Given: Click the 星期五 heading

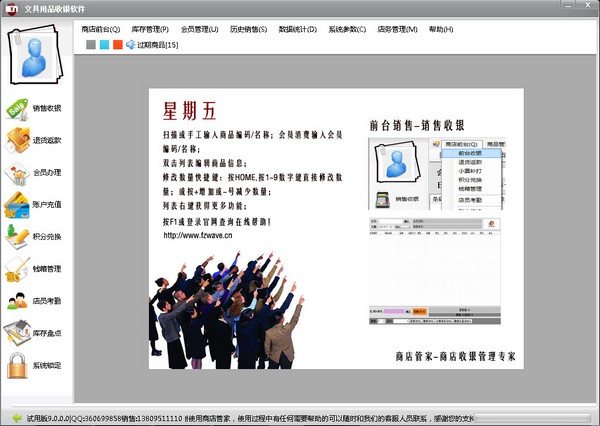Looking at the screenshot, I should point(190,111).
